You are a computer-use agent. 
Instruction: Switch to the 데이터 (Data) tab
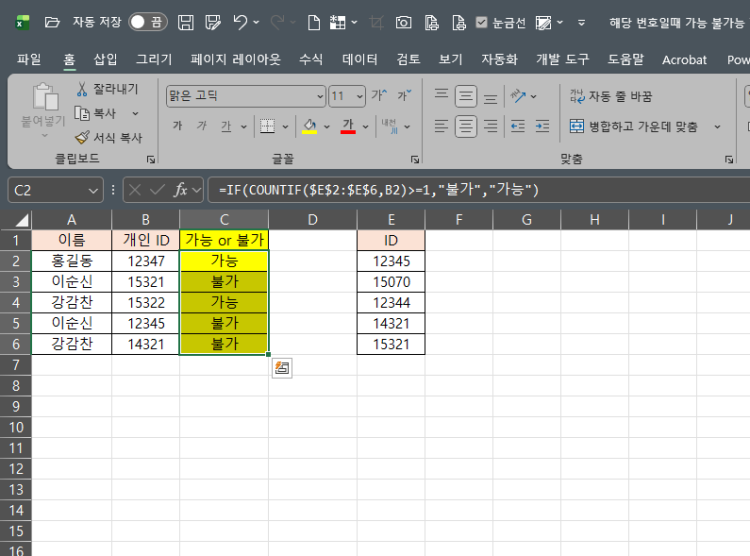(360, 59)
